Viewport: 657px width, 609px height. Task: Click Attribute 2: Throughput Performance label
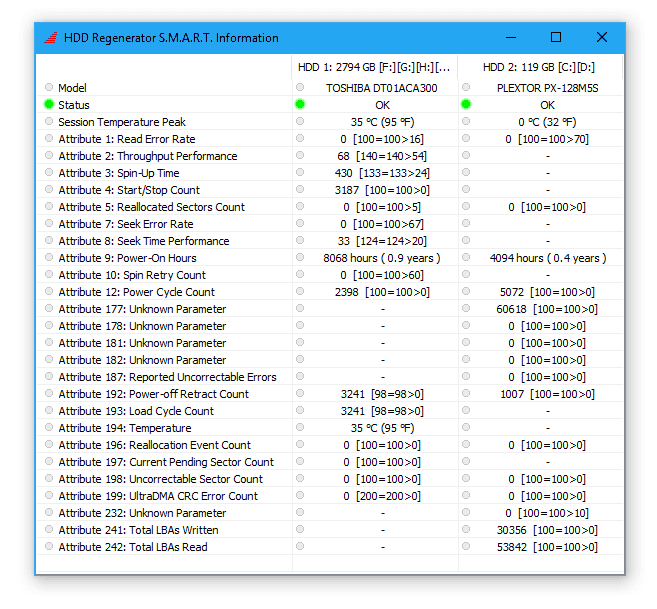[148, 156]
